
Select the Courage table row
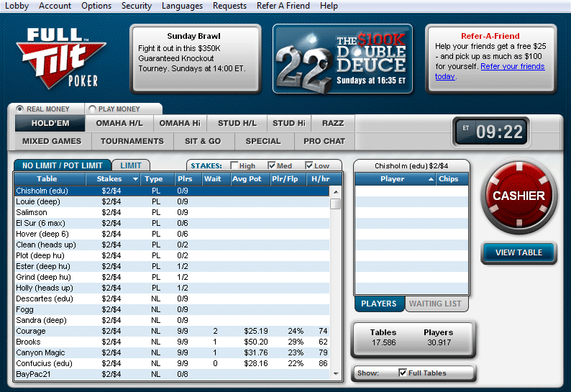[172, 331]
